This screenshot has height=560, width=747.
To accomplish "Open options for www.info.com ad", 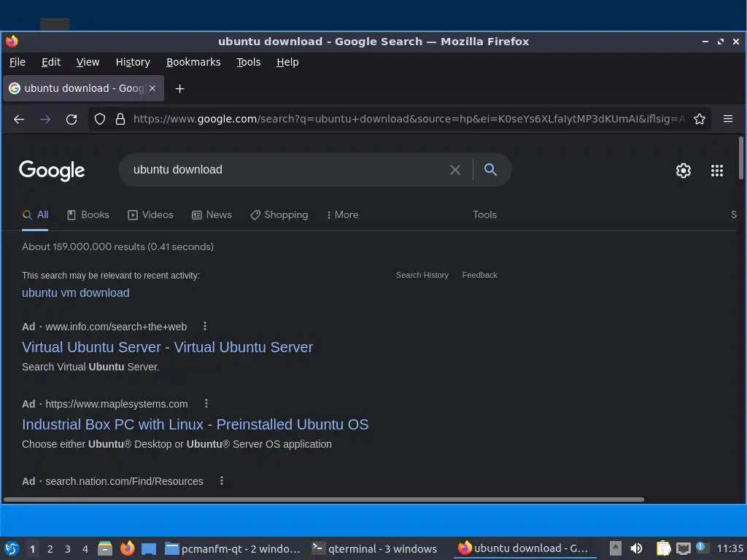I will tap(205, 326).
